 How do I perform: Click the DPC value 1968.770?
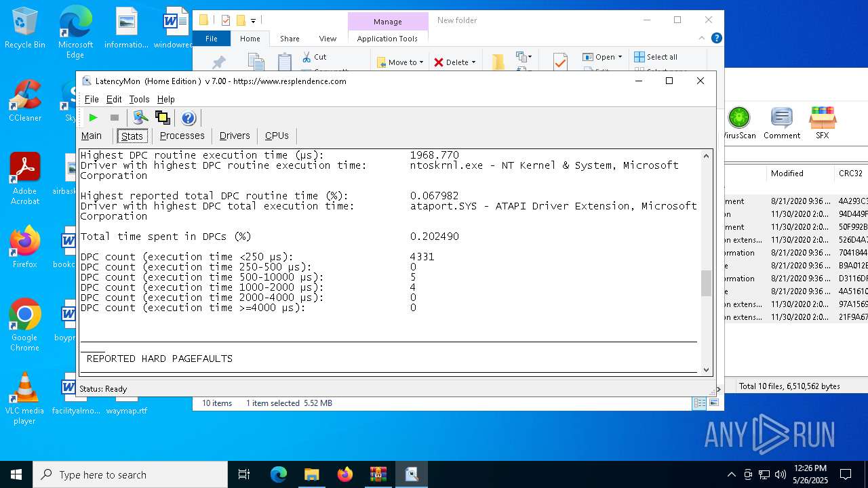click(x=434, y=155)
